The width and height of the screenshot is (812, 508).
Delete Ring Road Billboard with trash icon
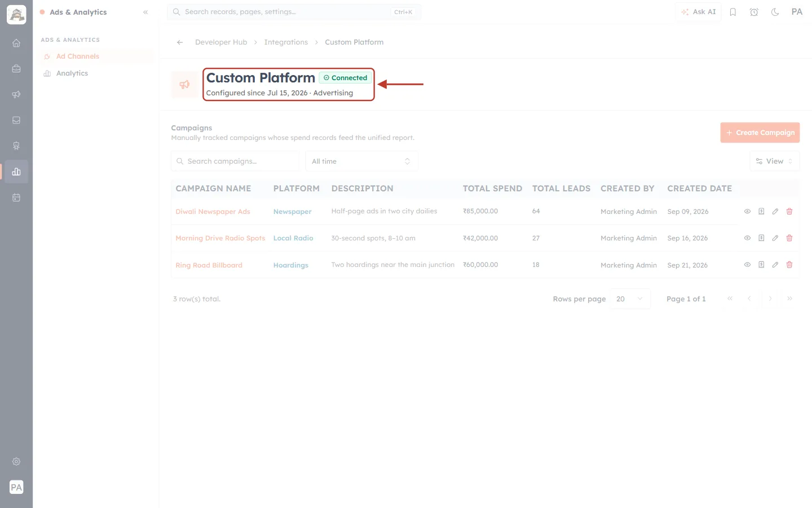click(x=789, y=265)
